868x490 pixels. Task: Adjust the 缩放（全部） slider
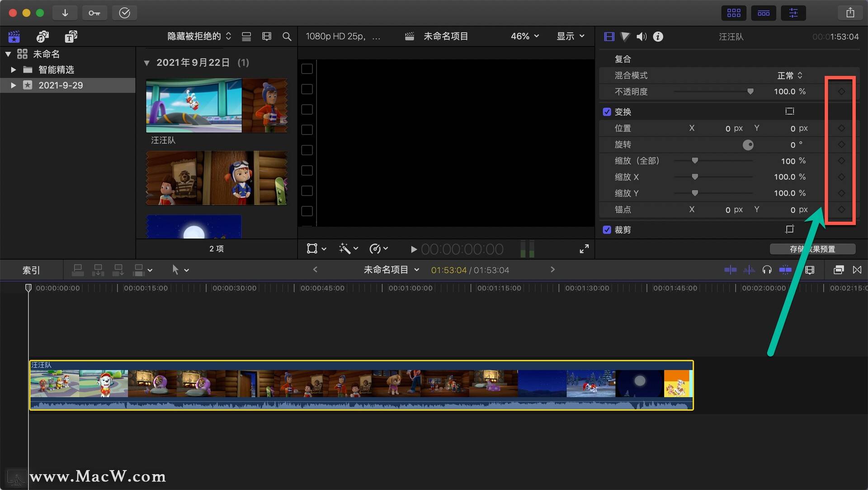(x=695, y=161)
